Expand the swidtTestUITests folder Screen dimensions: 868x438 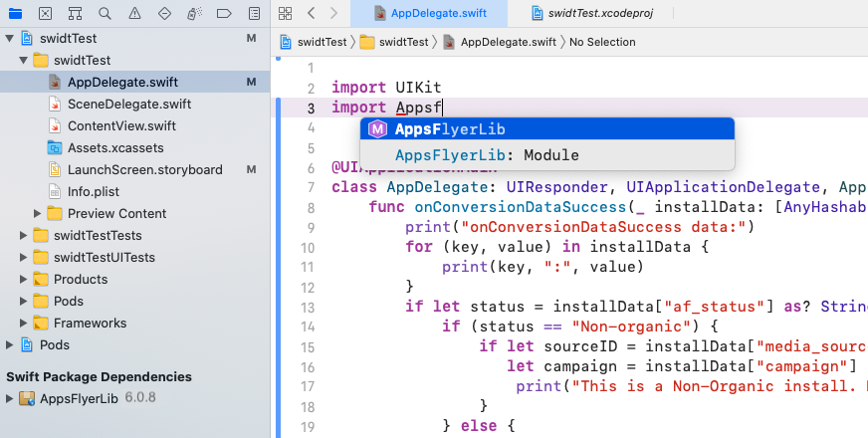23,257
